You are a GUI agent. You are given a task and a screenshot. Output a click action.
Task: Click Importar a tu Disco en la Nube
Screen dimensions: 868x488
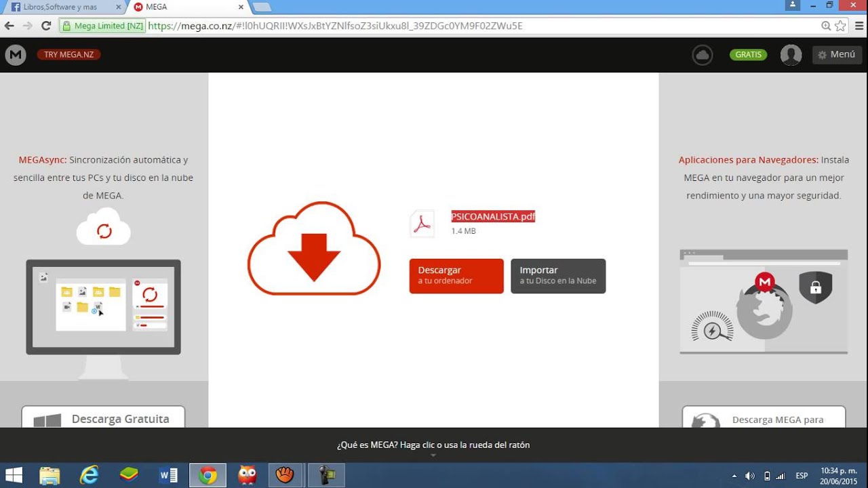(x=558, y=276)
